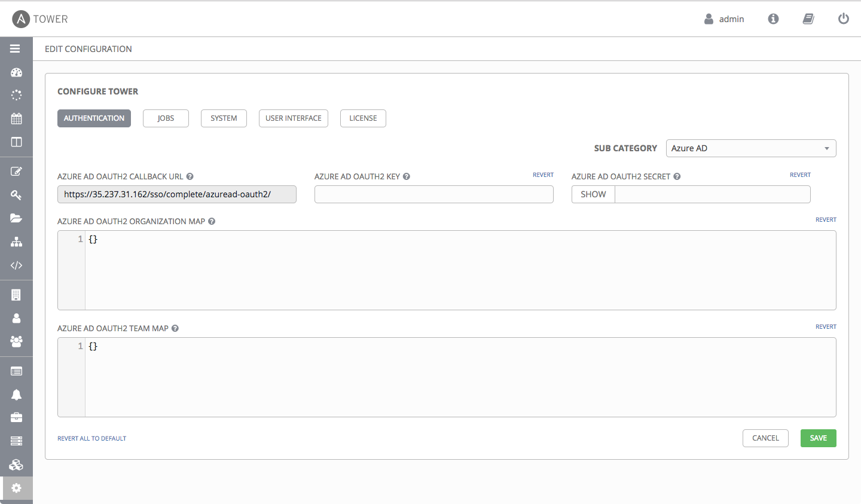
Task: Click inside the Azure AD OAuth2 Key field
Action: pyautogui.click(x=433, y=194)
